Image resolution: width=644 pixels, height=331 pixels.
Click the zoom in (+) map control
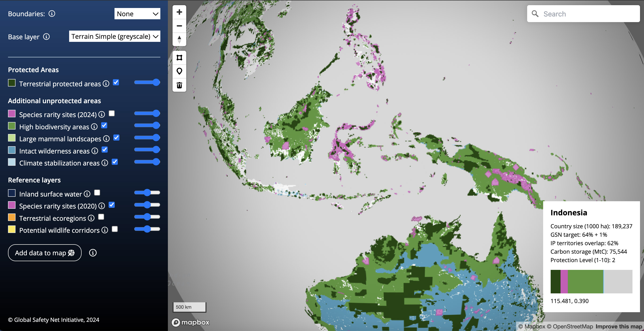[179, 12]
